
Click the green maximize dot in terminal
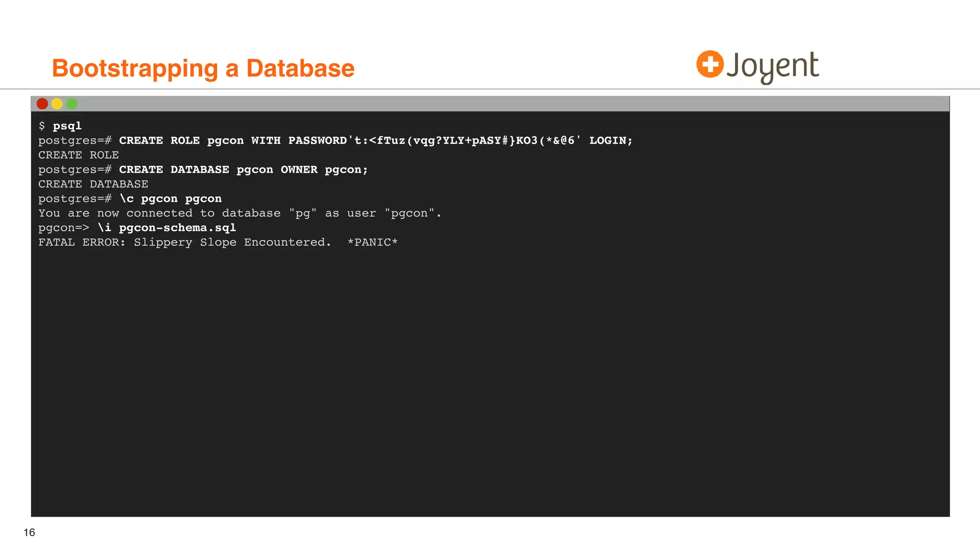72,103
